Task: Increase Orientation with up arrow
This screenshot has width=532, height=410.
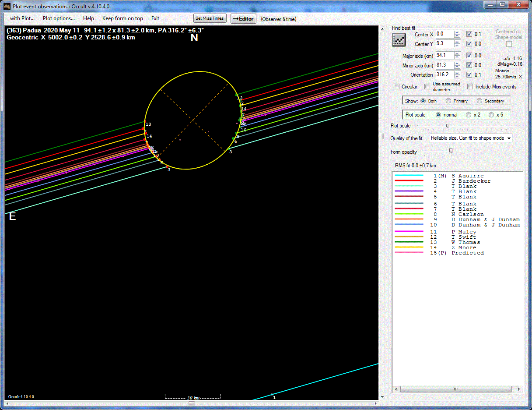Action: (457, 73)
